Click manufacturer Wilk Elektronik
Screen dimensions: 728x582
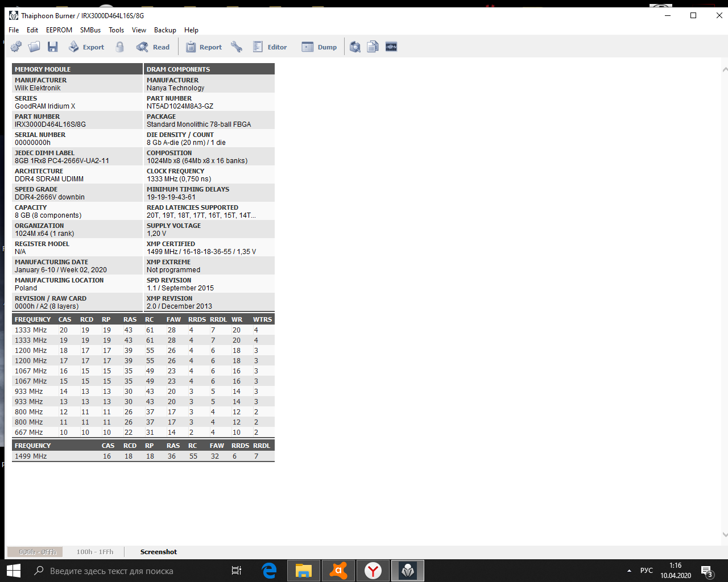click(x=38, y=88)
